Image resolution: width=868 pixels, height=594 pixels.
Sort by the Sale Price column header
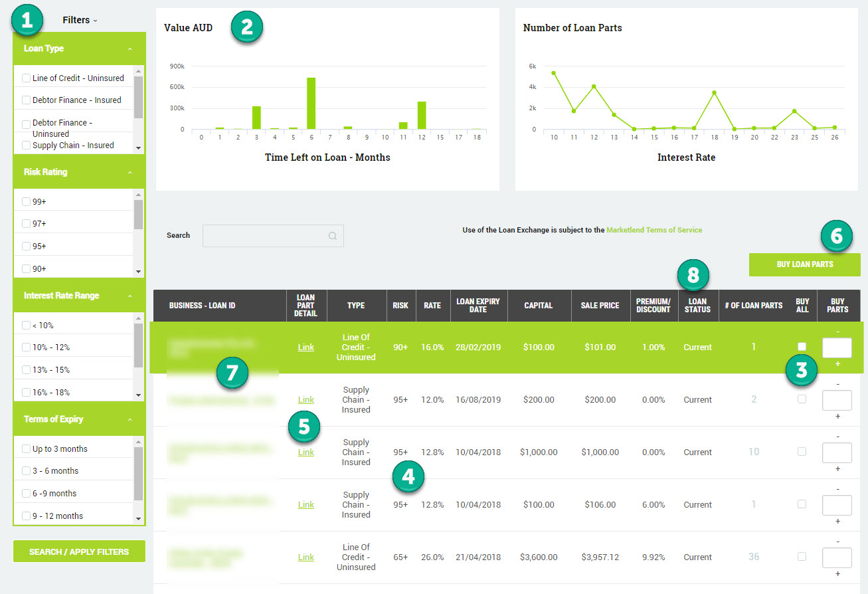point(600,306)
